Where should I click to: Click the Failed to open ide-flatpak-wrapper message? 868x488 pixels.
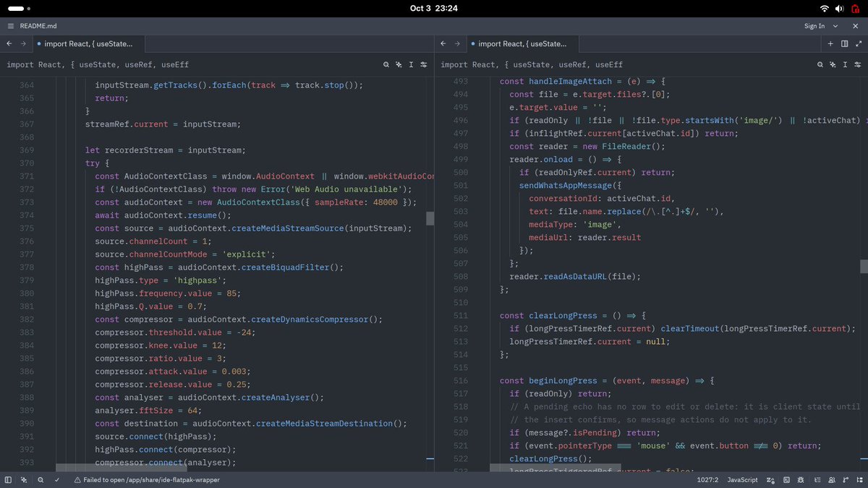pyautogui.click(x=146, y=479)
